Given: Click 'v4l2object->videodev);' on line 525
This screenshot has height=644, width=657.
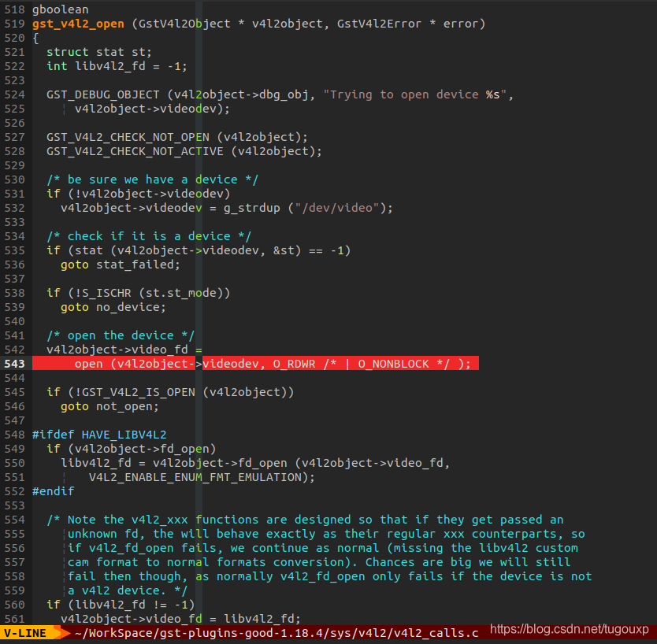Looking at the screenshot, I should pos(153,109).
